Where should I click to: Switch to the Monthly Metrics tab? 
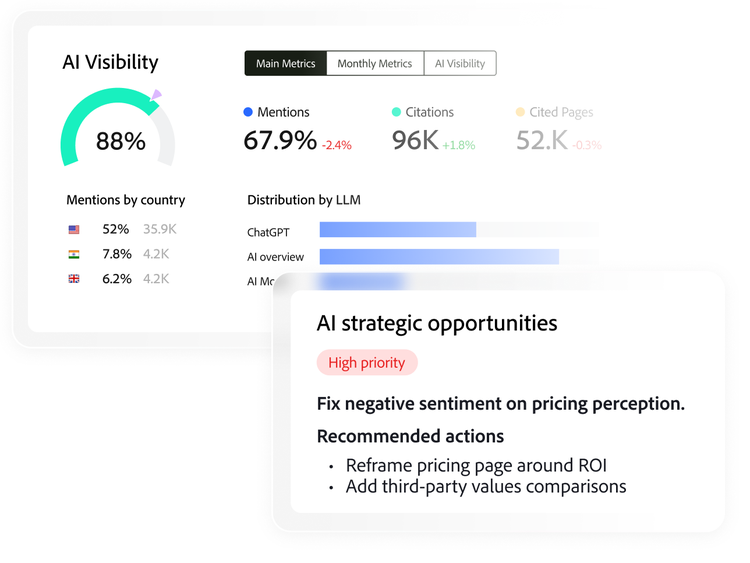click(375, 63)
